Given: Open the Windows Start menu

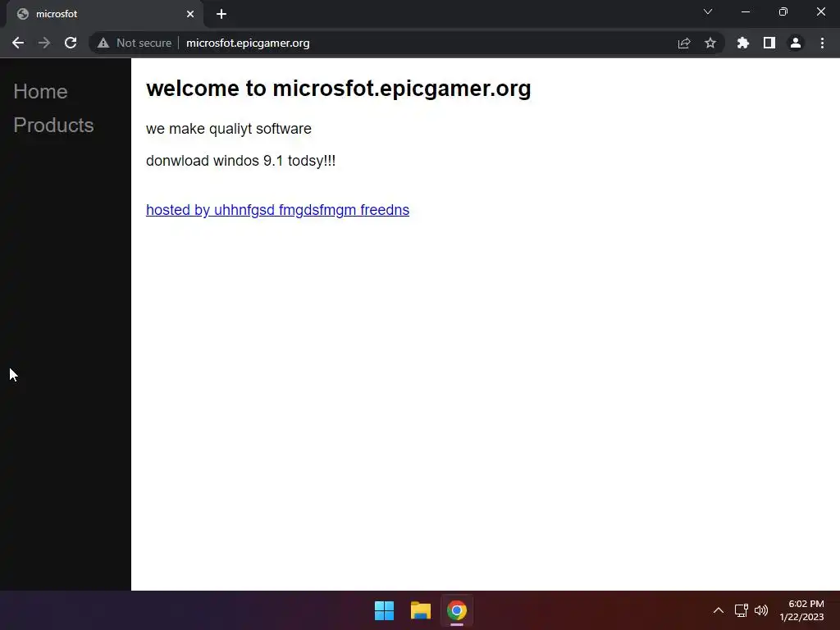Looking at the screenshot, I should point(384,610).
